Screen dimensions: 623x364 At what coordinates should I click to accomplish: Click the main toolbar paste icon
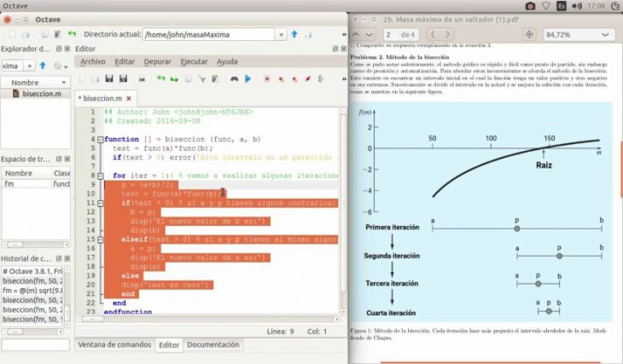[58, 35]
